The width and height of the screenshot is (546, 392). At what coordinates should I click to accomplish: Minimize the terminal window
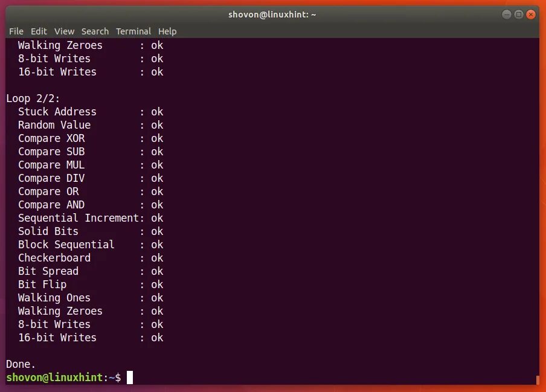coord(507,14)
